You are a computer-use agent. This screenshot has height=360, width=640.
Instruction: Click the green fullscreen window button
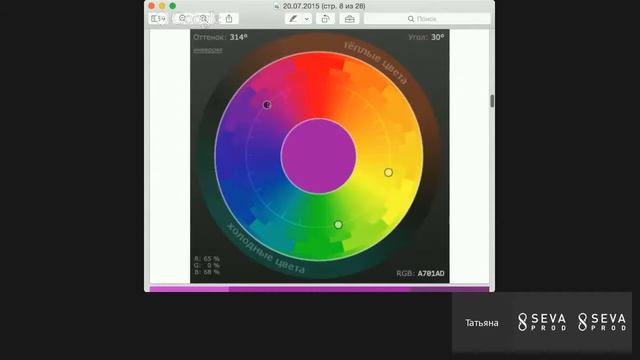(173, 6)
